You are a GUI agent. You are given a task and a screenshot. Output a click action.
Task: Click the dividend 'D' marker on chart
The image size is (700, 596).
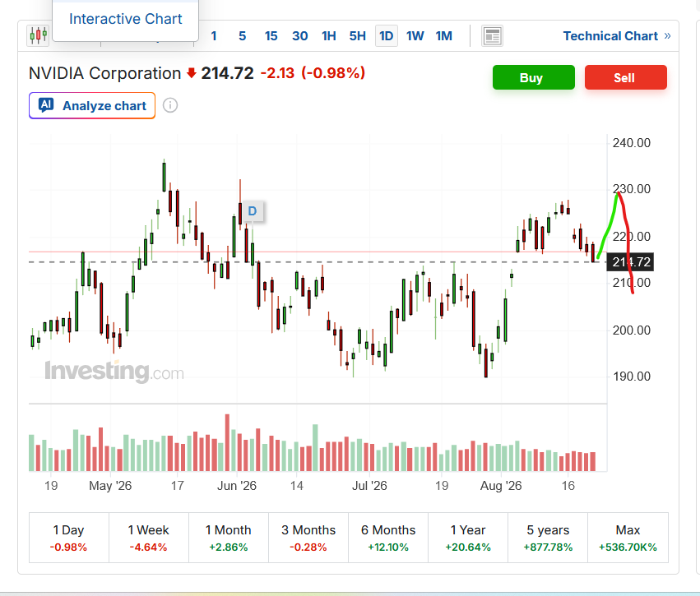(x=253, y=211)
